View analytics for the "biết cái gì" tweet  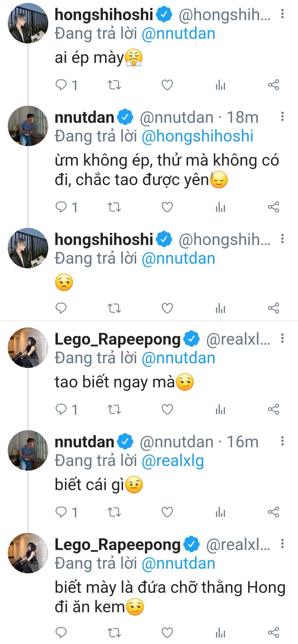tap(220, 512)
